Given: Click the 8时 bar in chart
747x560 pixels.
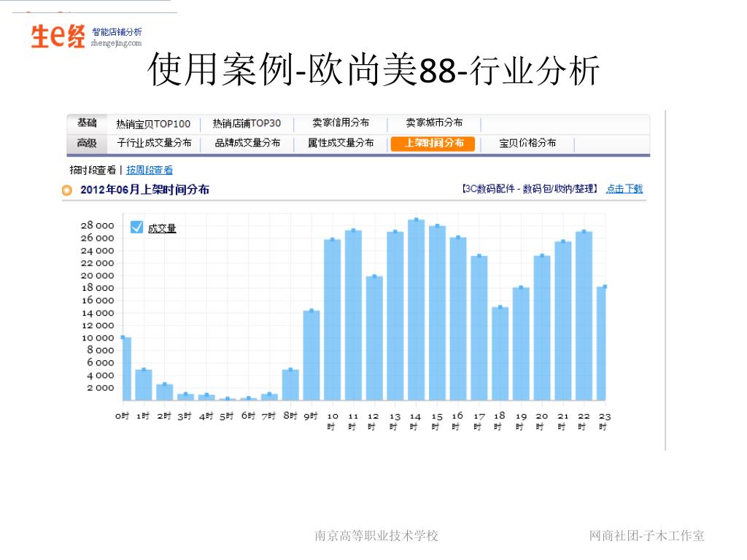Looking at the screenshot, I should pyautogui.click(x=290, y=385).
